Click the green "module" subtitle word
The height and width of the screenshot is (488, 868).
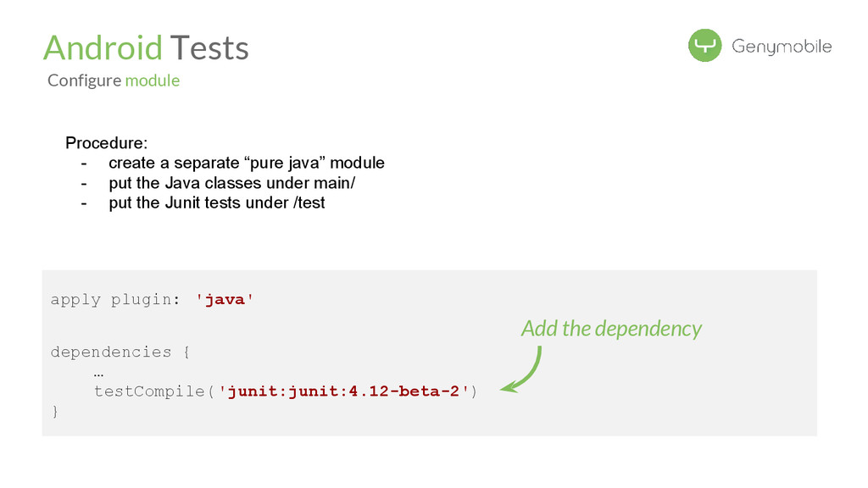153,80
